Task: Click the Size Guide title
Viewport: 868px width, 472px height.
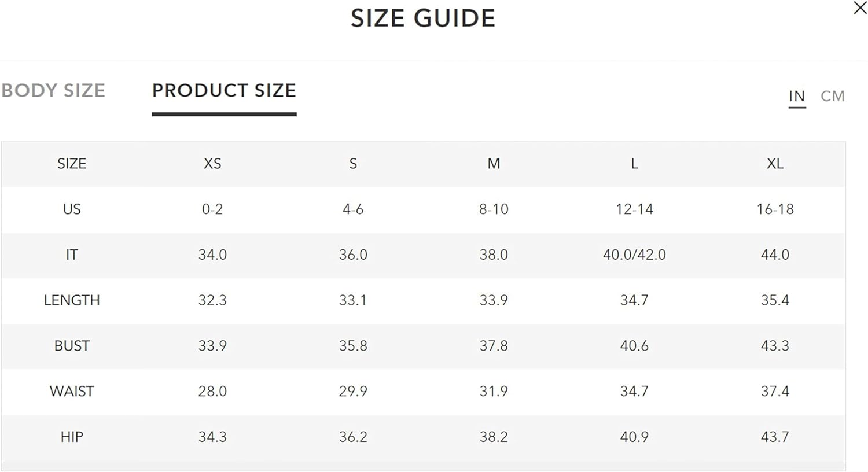Action: point(423,18)
